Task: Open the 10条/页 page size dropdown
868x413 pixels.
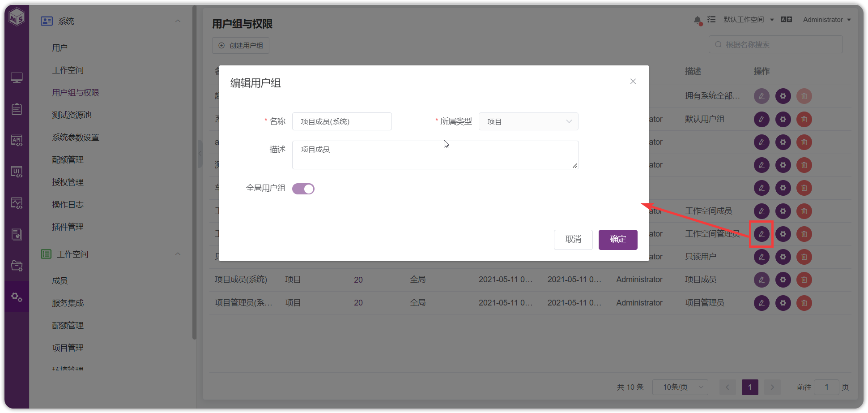Action: tap(680, 387)
